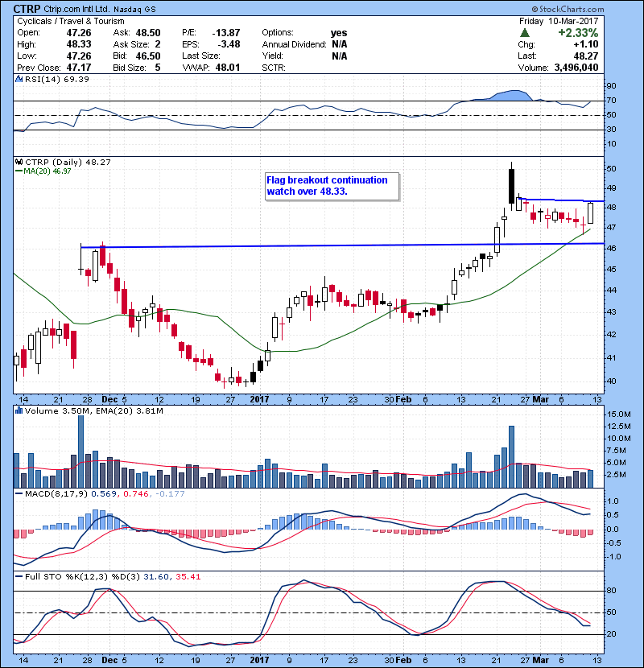Click the P/E value -13.87
The height and width of the screenshot is (668, 644).
pyautogui.click(x=226, y=33)
